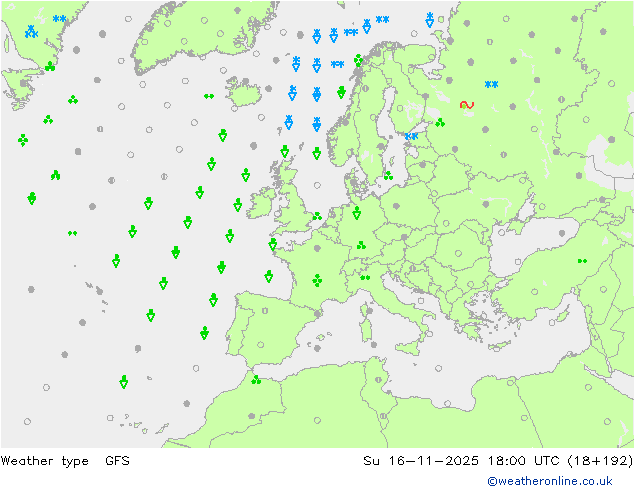
Task: Select the green shower symbol over Morocco
Action: click(256, 380)
